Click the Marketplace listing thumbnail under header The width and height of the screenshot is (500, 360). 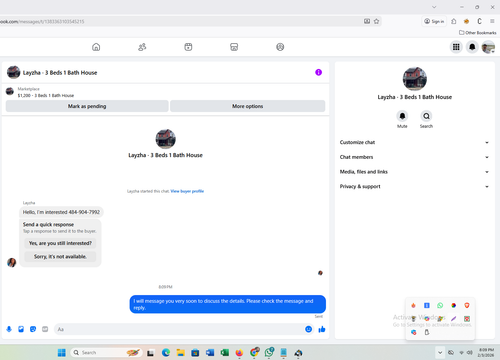click(10, 91)
